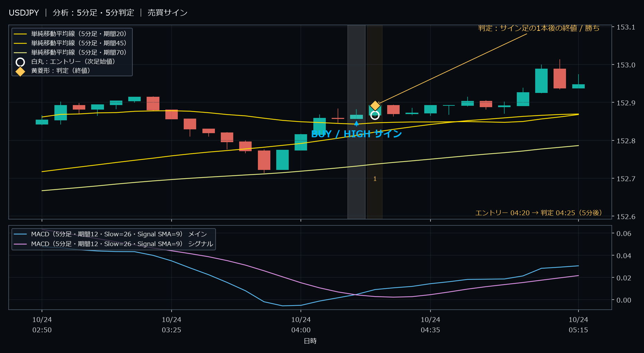Click legend entry '単純移動平均線（5分足・期間20）'
644x353 pixels.
click(x=70, y=34)
